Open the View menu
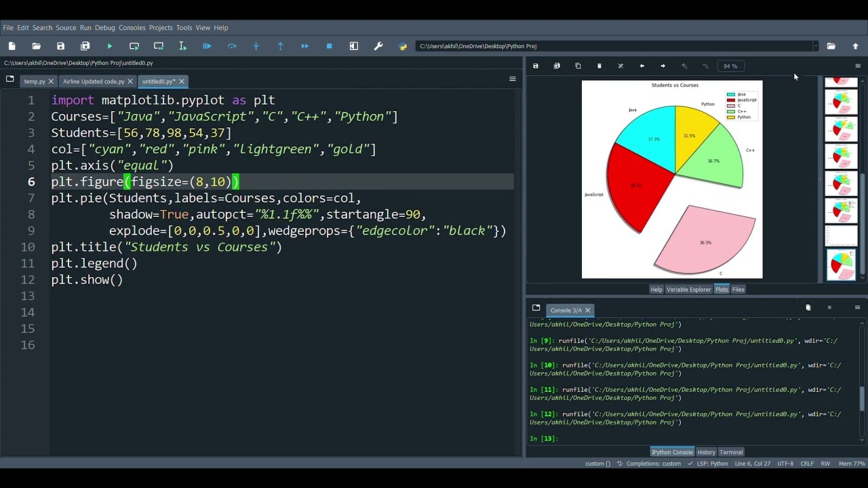 point(203,28)
